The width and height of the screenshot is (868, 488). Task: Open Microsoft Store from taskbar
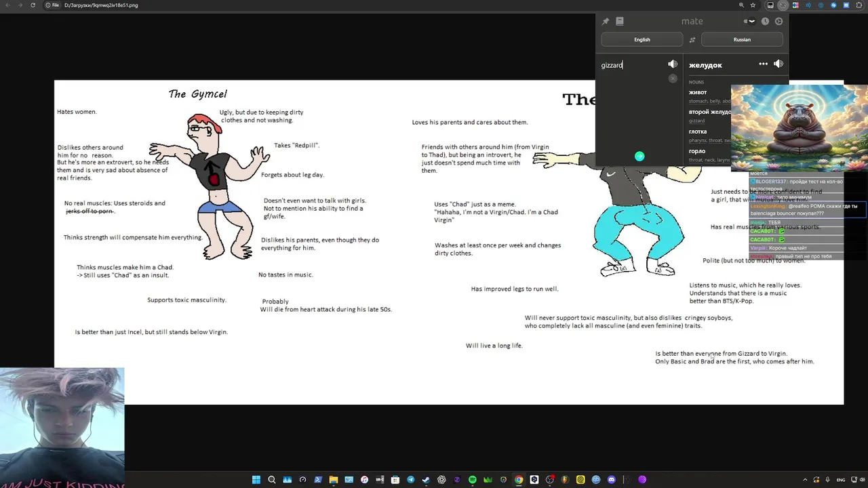(395, 480)
